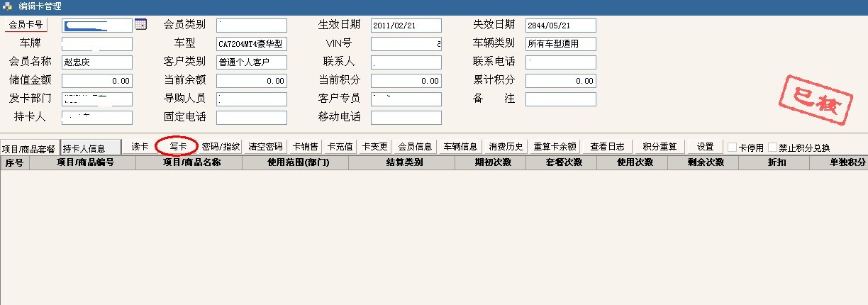Open the 设置 button
The height and width of the screenshot is (305, 868).
pyautogui.click(x=705, y=147)
